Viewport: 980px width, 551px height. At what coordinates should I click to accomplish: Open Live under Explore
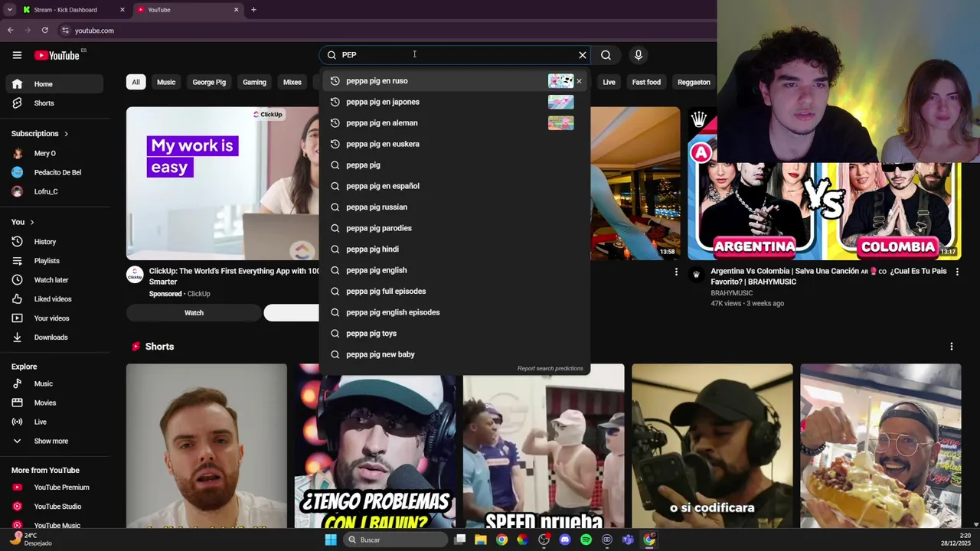[54, 422]
